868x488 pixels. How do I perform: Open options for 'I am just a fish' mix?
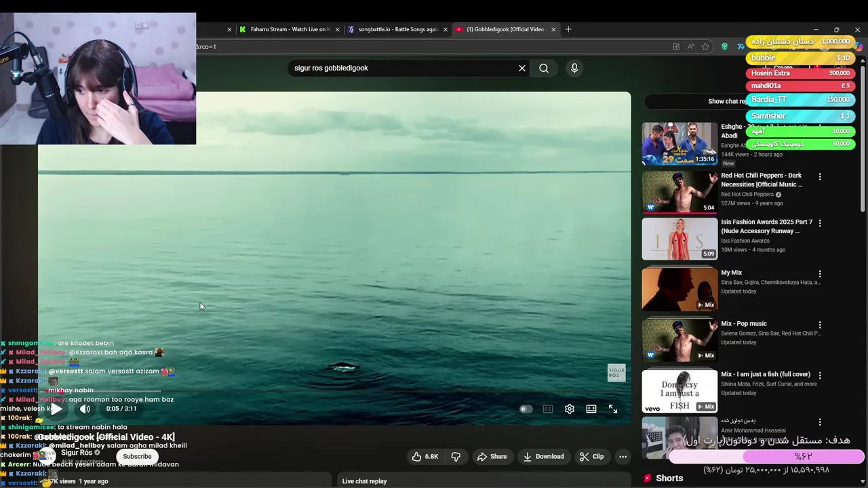[x=820, y=376]
